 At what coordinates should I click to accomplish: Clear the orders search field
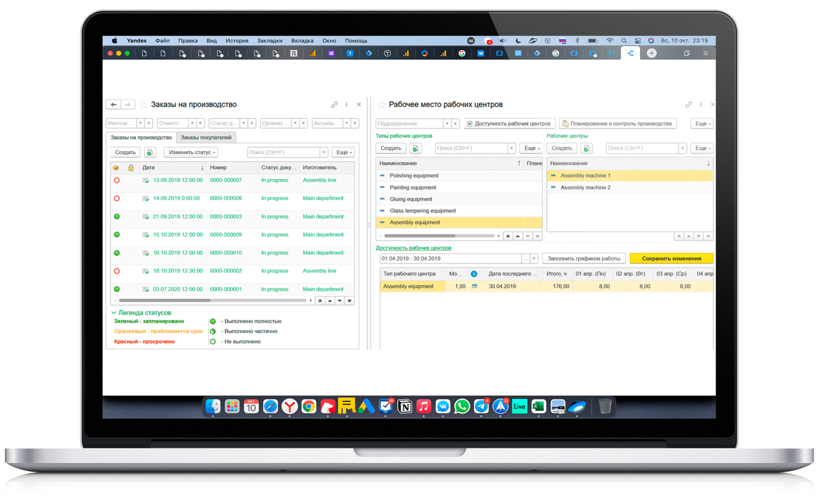pos(324,152)
